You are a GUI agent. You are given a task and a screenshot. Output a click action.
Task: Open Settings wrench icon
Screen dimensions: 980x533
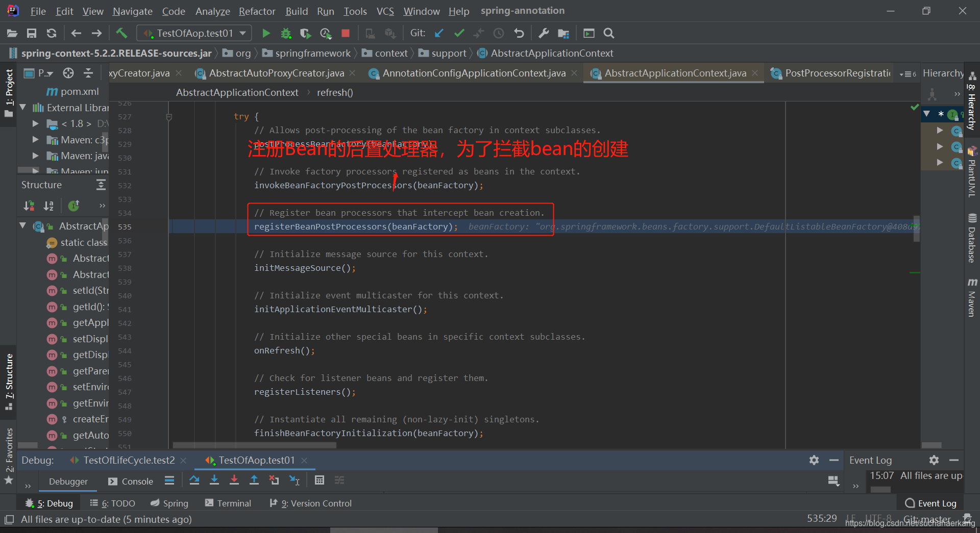click(x=544, y=33)
